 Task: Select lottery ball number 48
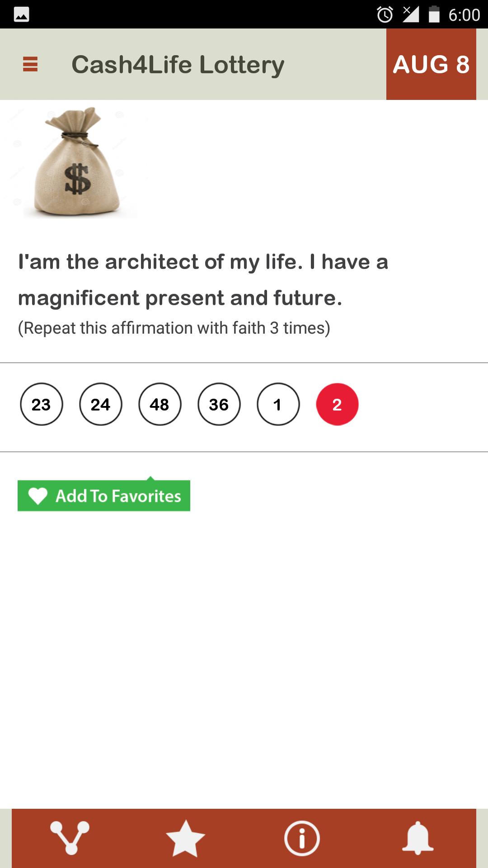[160, 404]
